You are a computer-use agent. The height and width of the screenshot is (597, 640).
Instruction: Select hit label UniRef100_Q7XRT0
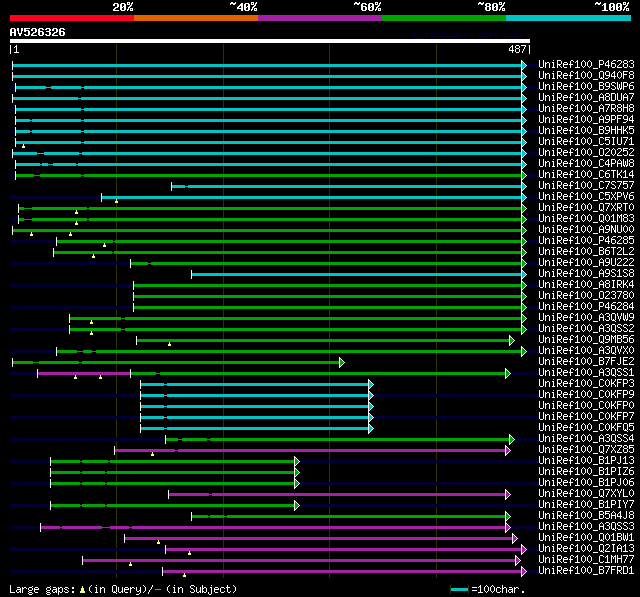(586, 208)
